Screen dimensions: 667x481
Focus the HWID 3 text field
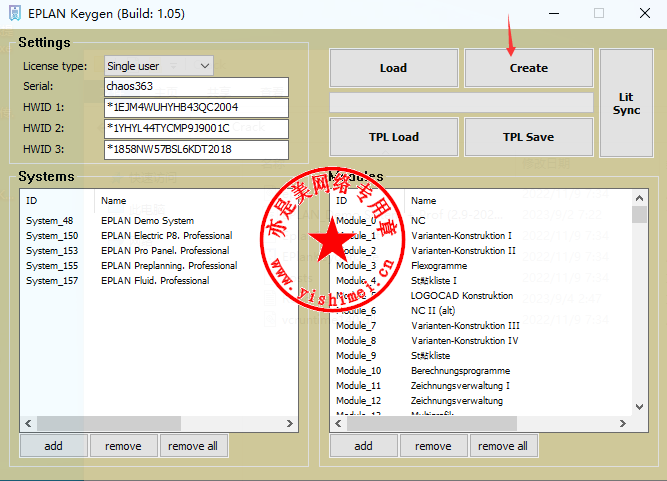(196, 149)
